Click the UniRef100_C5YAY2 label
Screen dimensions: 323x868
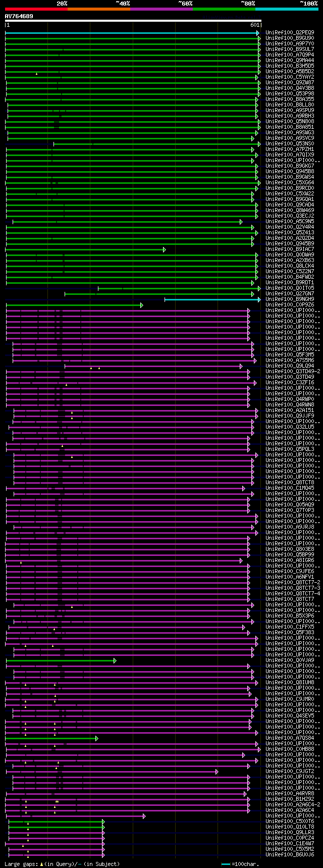[290, 77]
